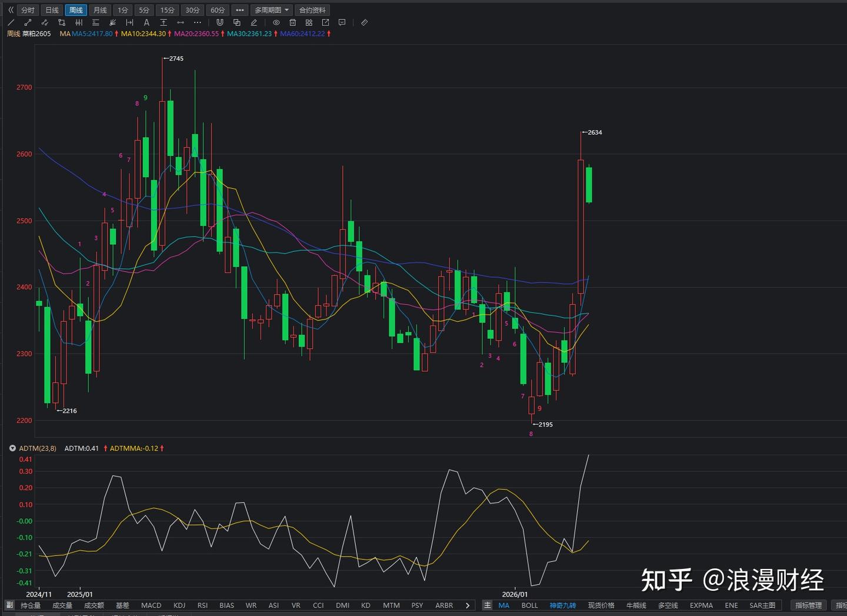847x616 pixels.
Task: Toggle 副 sub chart indicator selector
Action: (9, 605)
